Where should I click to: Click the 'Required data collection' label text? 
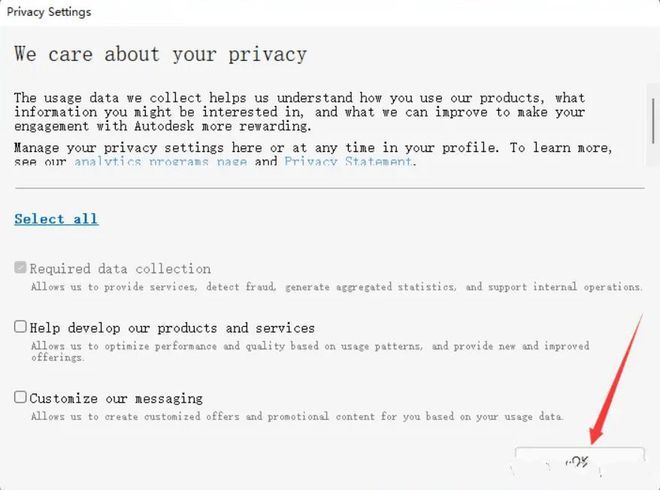point(120,268)
